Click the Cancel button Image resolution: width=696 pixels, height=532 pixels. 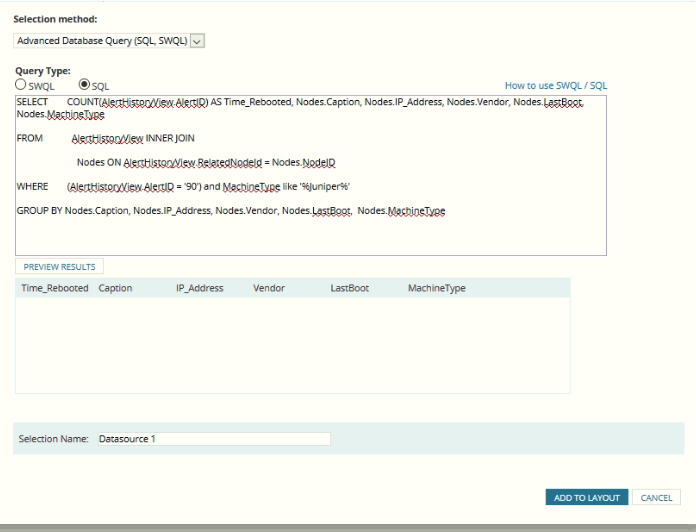click(x=656, y=497)
